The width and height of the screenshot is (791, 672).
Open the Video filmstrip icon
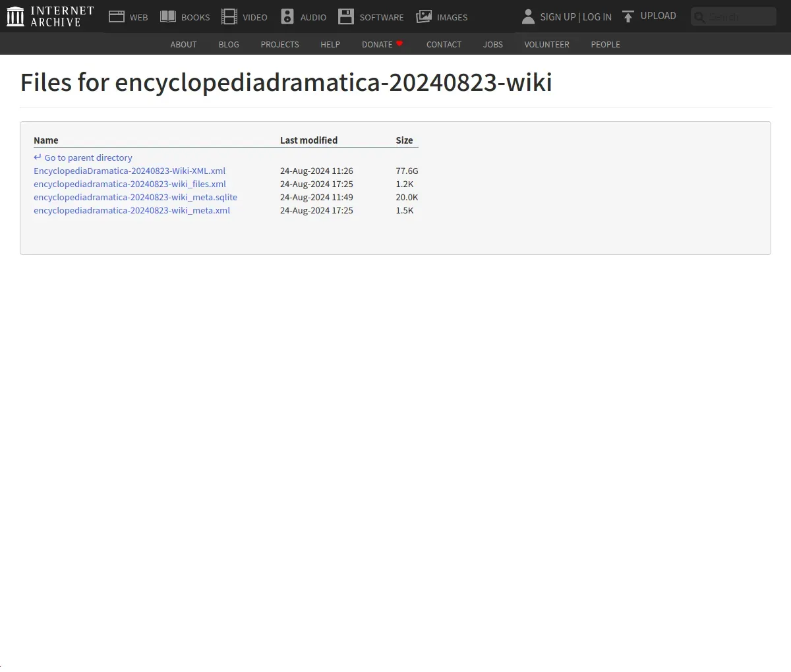coord(229,16)
